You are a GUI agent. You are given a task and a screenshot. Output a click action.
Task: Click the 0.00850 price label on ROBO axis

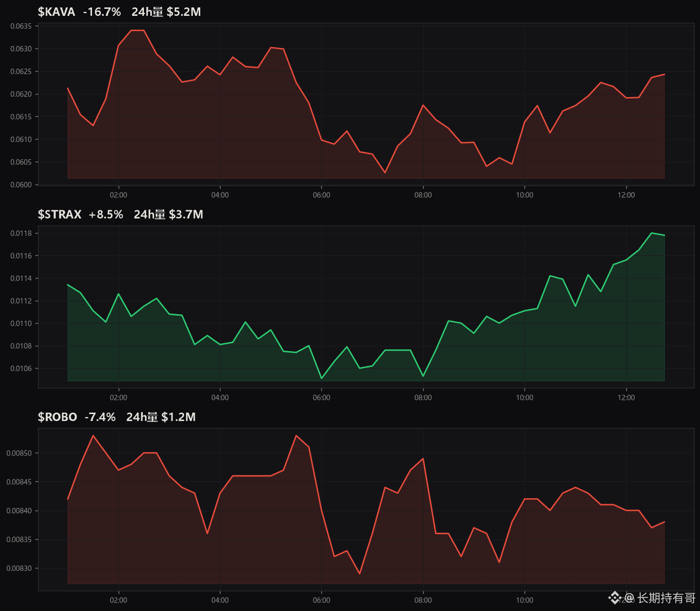(19, 453)
